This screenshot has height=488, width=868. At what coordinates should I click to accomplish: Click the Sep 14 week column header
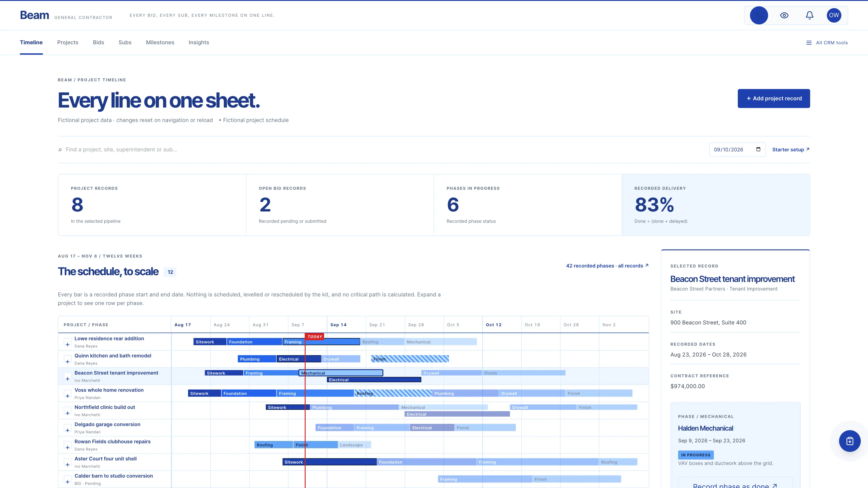click(x=346, y=325)
